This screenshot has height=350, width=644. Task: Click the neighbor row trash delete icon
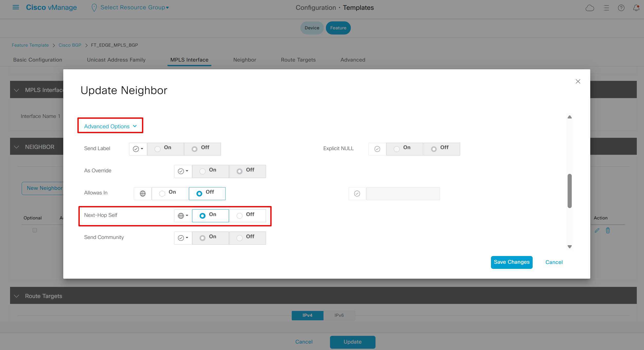tap(608, 231)
